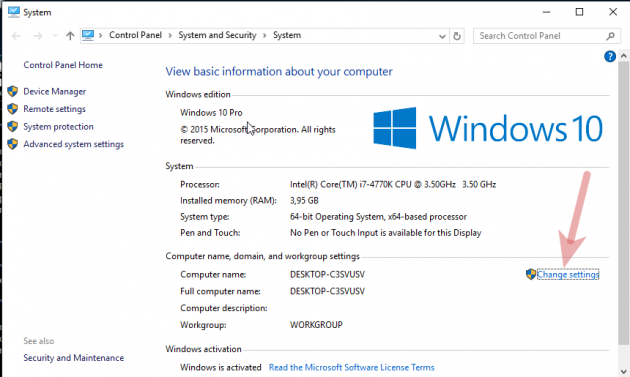Open recent locations dropdown arrow
The width and height of the screenshot is (630, 377).
coord(55,36)
